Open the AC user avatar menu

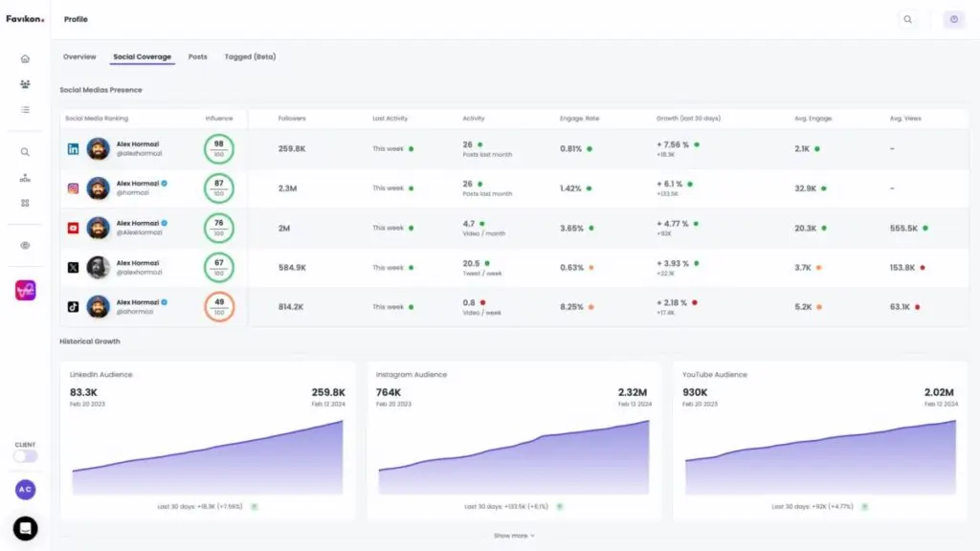tap(25, 489)
